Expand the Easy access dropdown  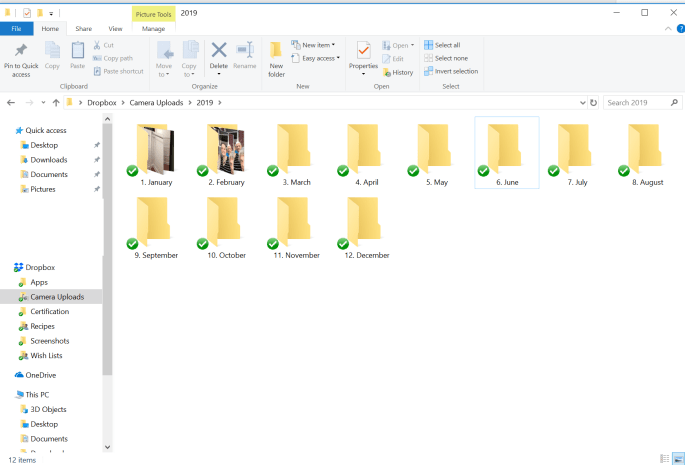pos(319,58)
